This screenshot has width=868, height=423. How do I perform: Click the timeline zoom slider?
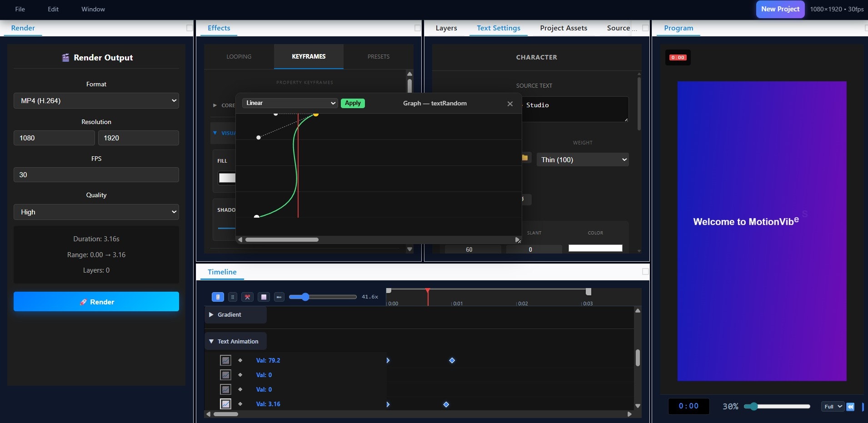tap(323, 297)
